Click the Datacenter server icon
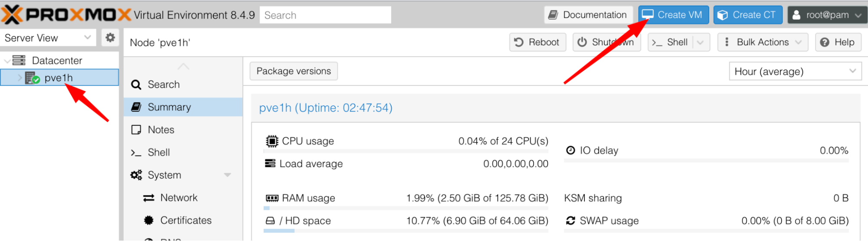868x241 pixels. point(19,60)
